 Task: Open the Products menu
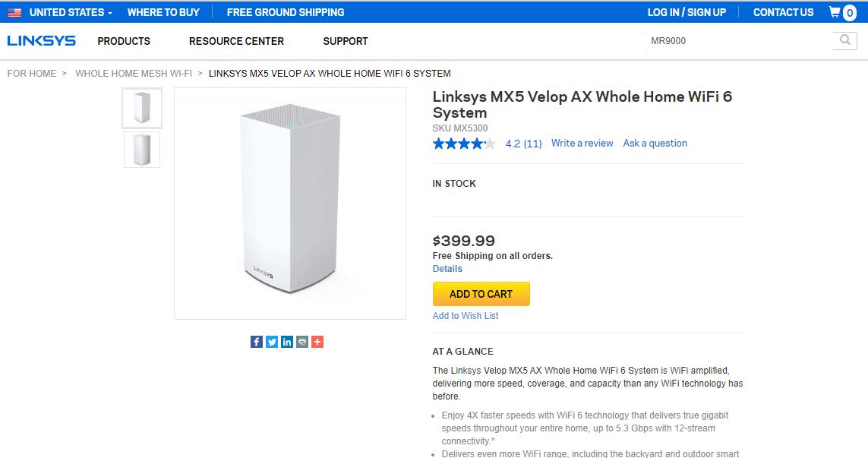(x=124, y=41)
